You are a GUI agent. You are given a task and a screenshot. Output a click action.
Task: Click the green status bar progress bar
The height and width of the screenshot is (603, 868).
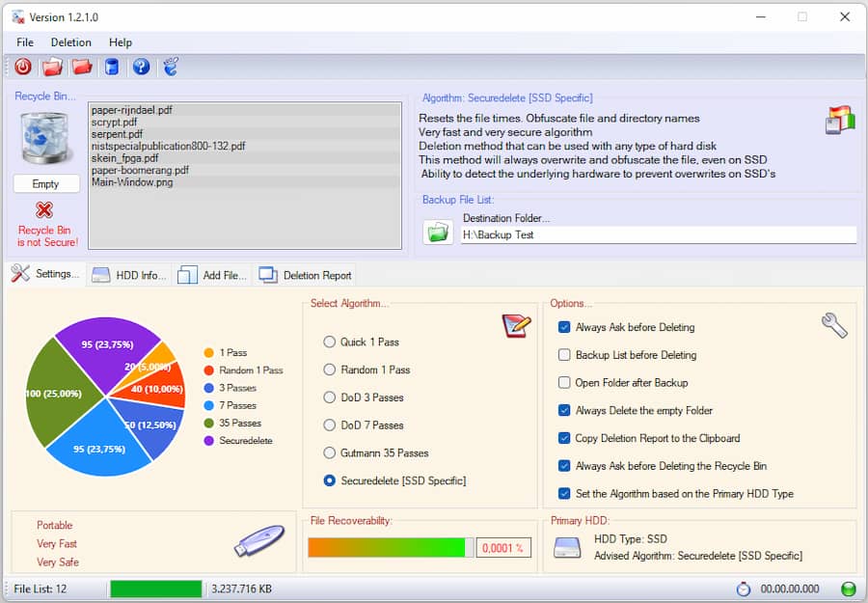[x=156, y=589]
